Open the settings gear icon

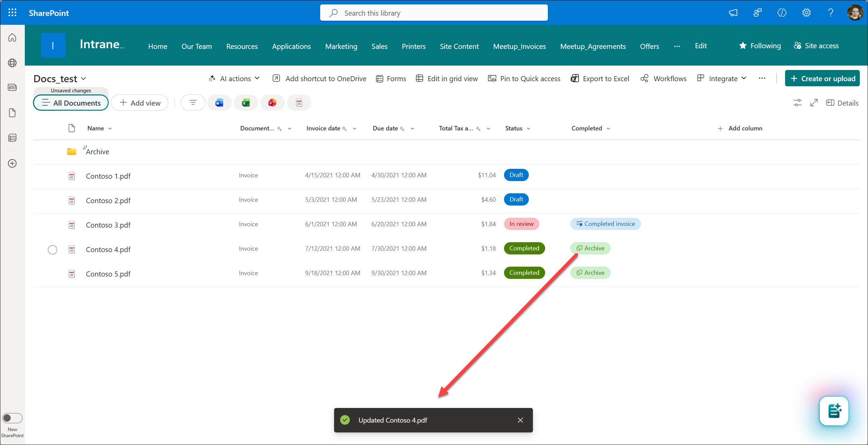click(806, 13)
